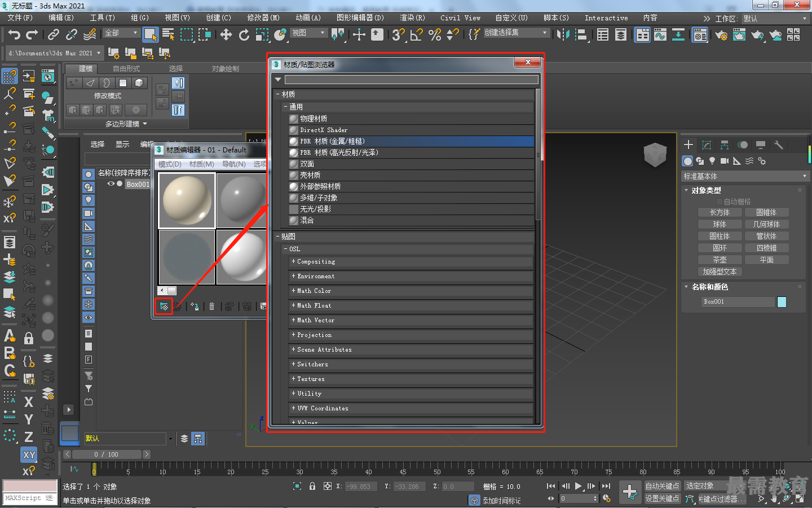Activate the Select and Move tool

226,35
